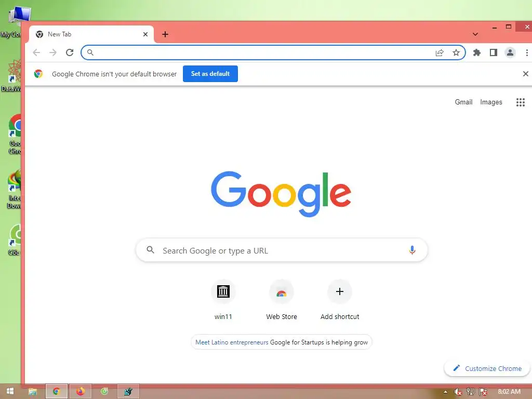Click Customize Chrome button
This screenshot has height=399, width=532.
tap(487, 368)
